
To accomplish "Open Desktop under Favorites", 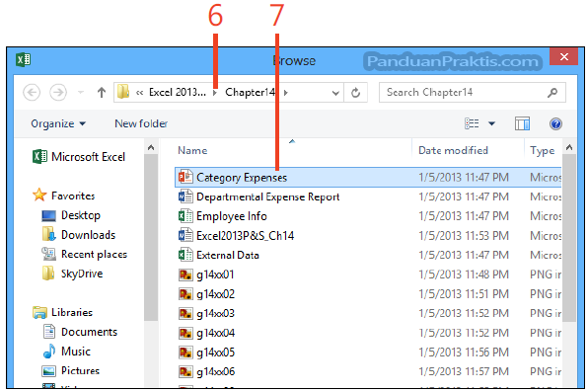I will (71, 215).
